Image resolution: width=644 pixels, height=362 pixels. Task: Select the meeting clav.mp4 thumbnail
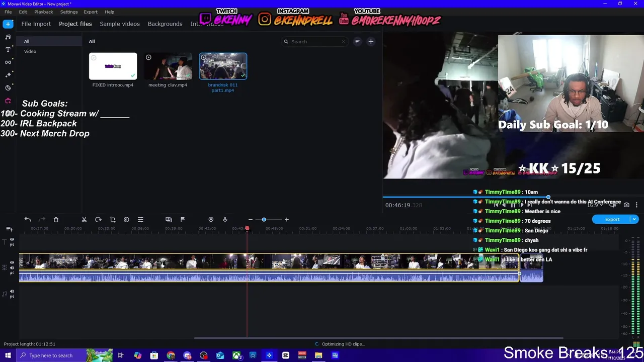(168, 66)
